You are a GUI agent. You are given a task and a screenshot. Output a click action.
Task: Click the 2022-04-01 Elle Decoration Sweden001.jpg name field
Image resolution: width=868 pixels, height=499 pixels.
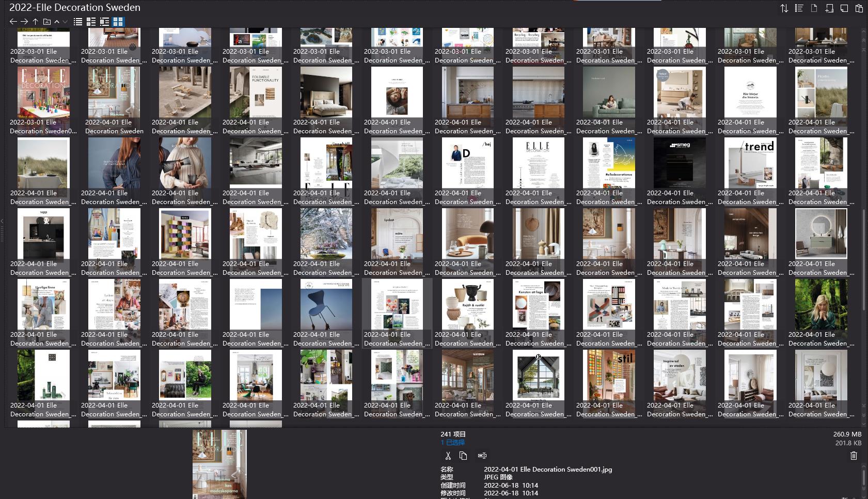coord(547,470)
